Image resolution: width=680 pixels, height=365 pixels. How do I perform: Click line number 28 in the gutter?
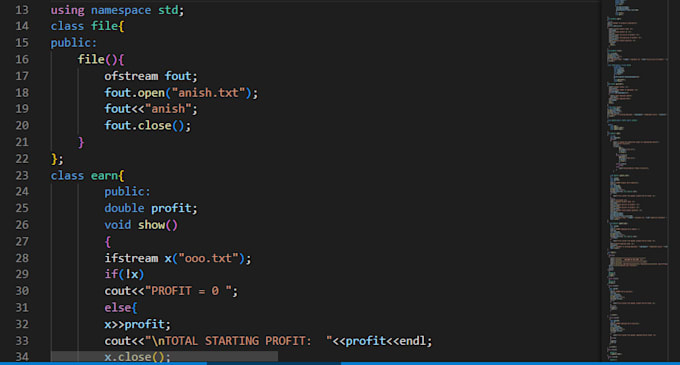pos(22,258)
